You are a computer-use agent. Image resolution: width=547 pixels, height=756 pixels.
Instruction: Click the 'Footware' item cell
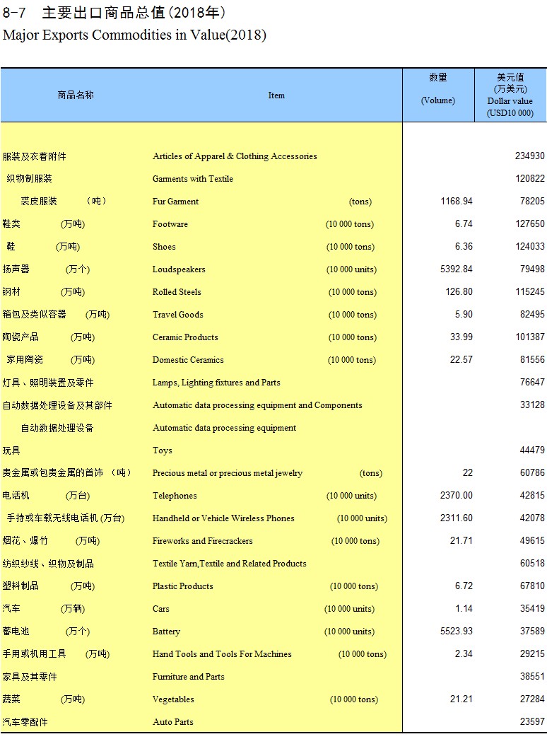click(x=170, y=224)
